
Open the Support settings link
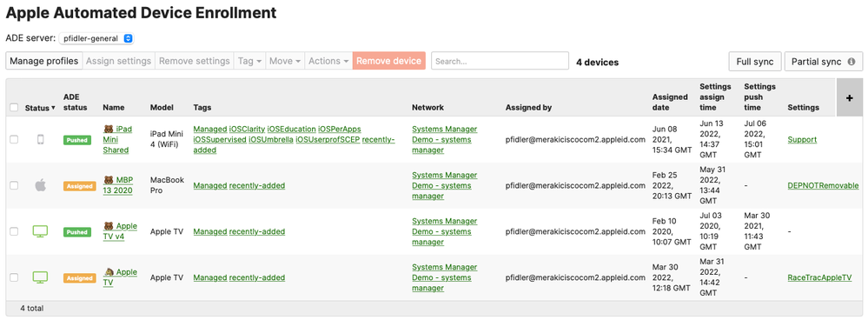pos(802,139)
